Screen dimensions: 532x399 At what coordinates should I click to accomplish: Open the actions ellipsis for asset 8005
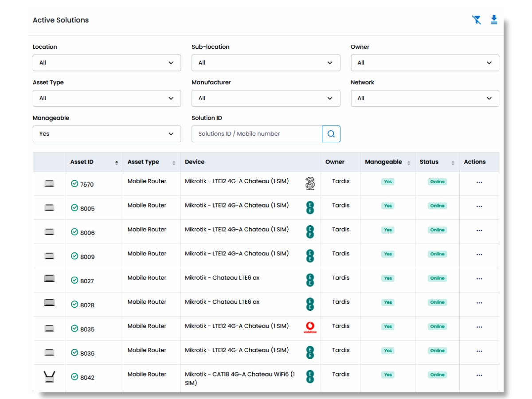pyautogui.click(x=479, y=206)
